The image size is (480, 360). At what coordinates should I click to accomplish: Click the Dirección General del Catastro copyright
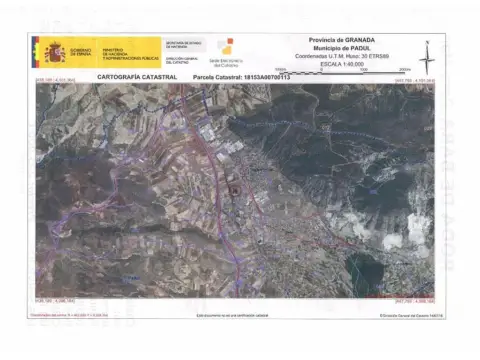(x=411, y=315)
